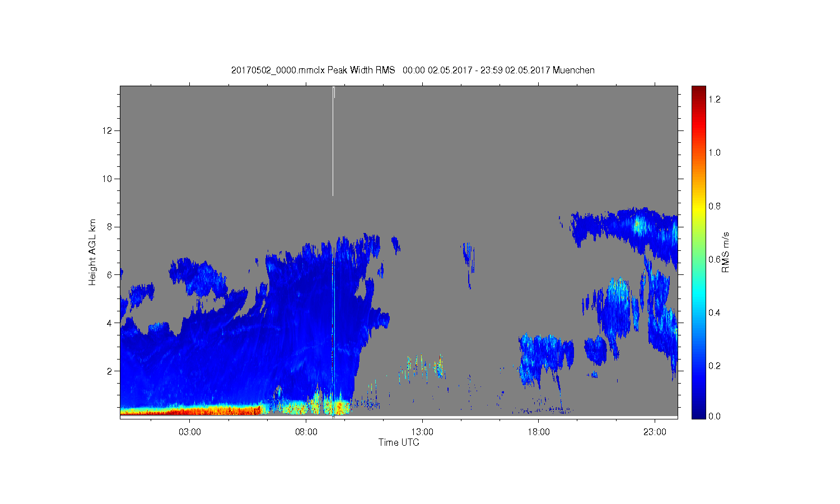Click the high cloud patch near 22:00
This screenshot has width=840, height=504.
(638, 226)
